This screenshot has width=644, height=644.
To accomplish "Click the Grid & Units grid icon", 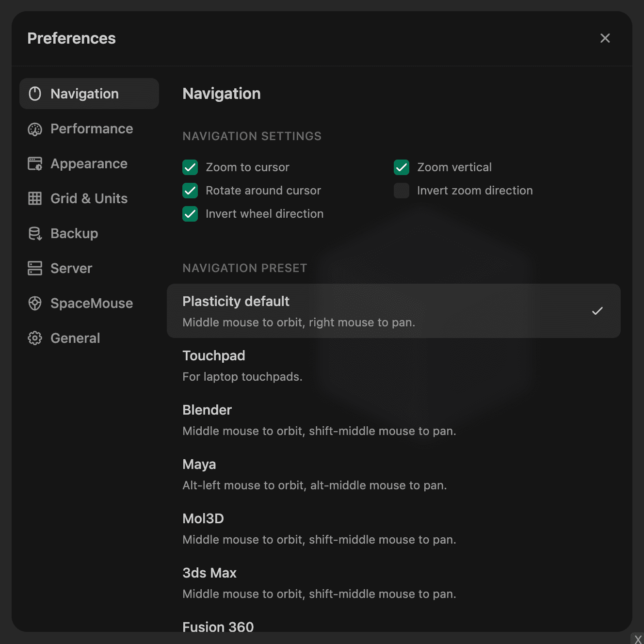I will tap(35, 198).
